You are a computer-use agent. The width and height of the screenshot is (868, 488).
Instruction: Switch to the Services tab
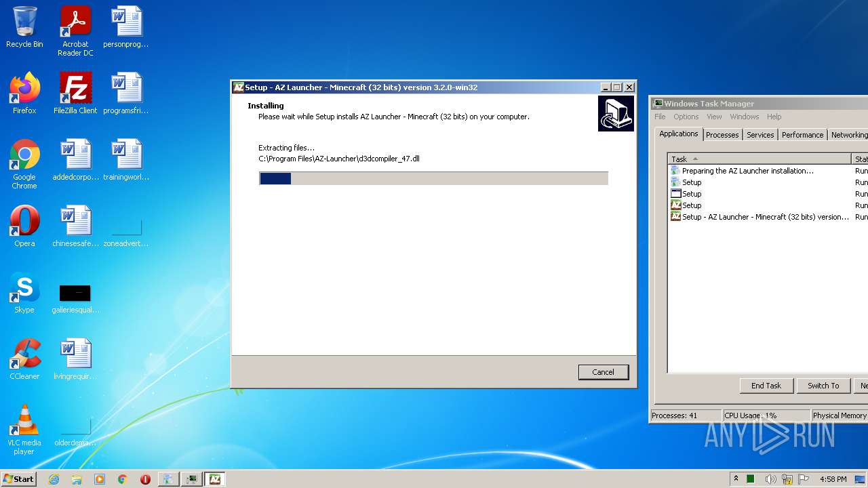(760, 135)
